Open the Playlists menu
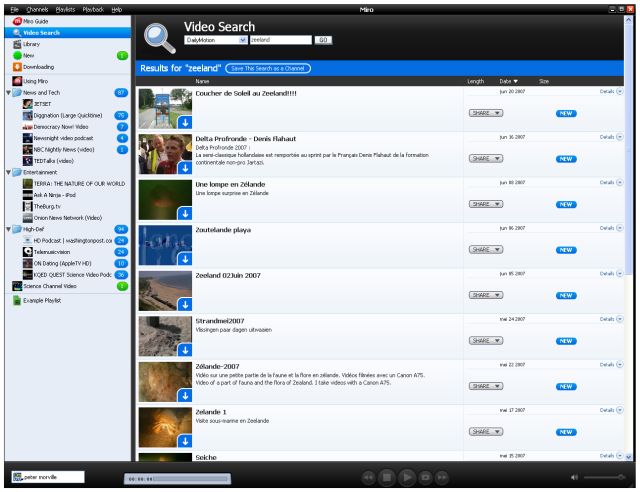The width and height of the screenshot is (640, 492). click(x=65, y=9)
